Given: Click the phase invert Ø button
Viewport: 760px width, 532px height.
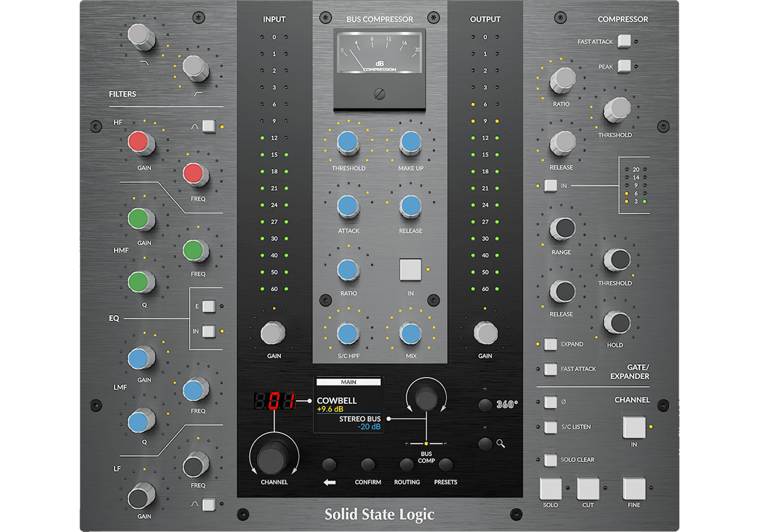Looking at the screenshot, I should tap(550, 402).
